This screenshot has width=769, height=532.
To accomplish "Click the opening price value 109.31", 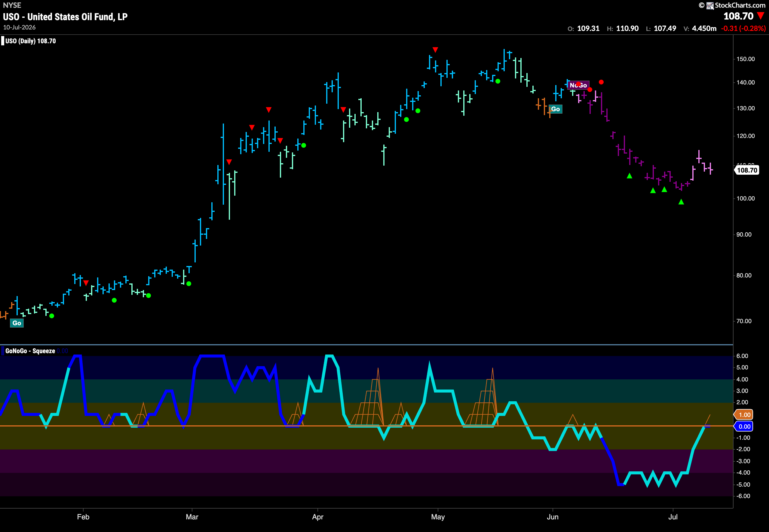I will [588, 28].
